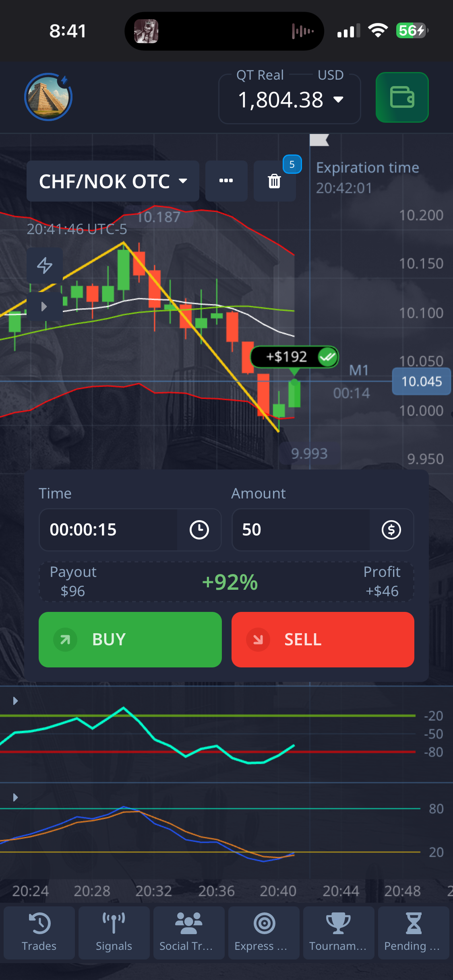Click the trash icon to clear drawings

click(x=274, y=181)
